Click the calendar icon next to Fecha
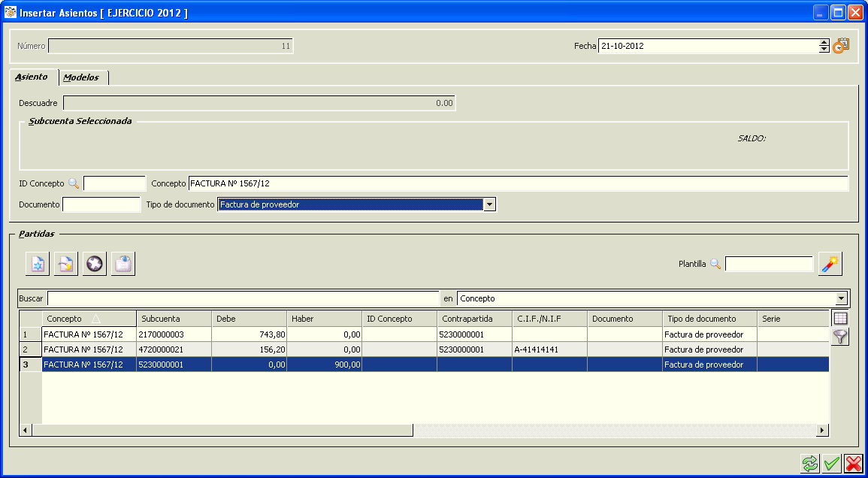This screenshot has height=478, width=868. (840, 46)
